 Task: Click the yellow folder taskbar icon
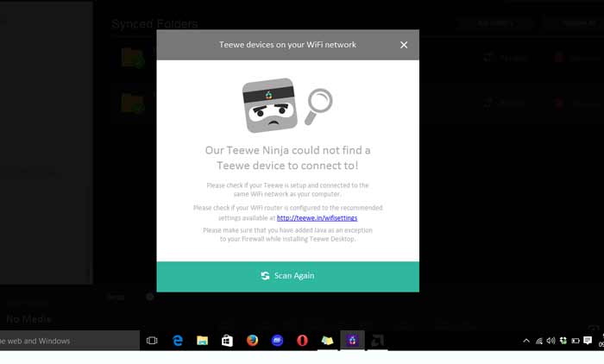[327, 341]
